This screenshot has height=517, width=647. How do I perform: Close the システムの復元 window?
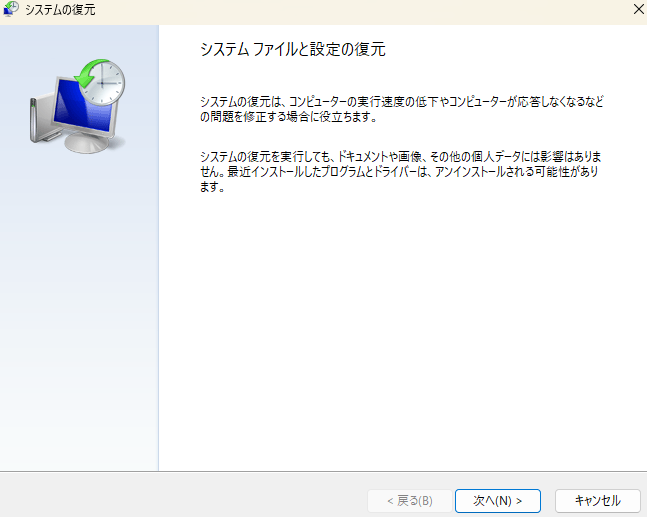(639, 9)
